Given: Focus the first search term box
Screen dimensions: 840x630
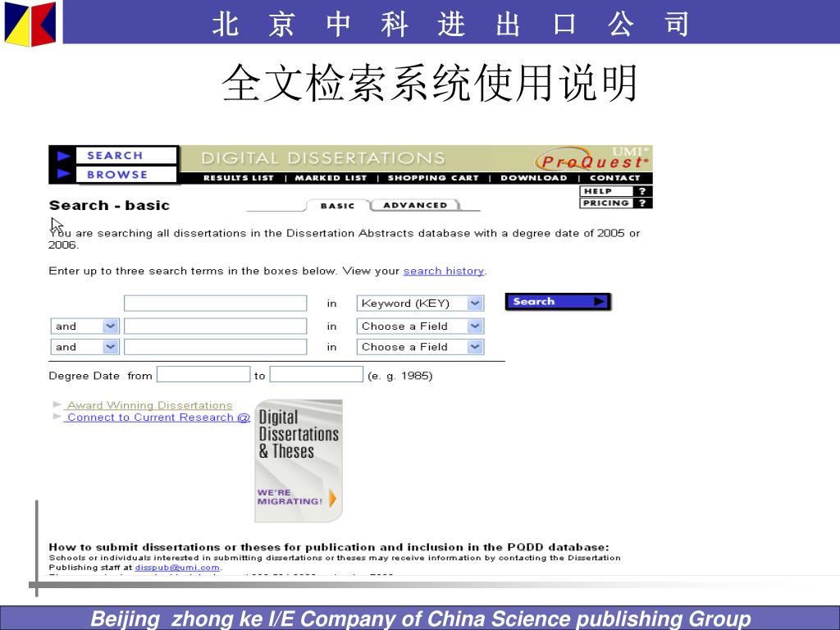Looking at the screenshot, I should pyautogui.click(x=216, y=304).
